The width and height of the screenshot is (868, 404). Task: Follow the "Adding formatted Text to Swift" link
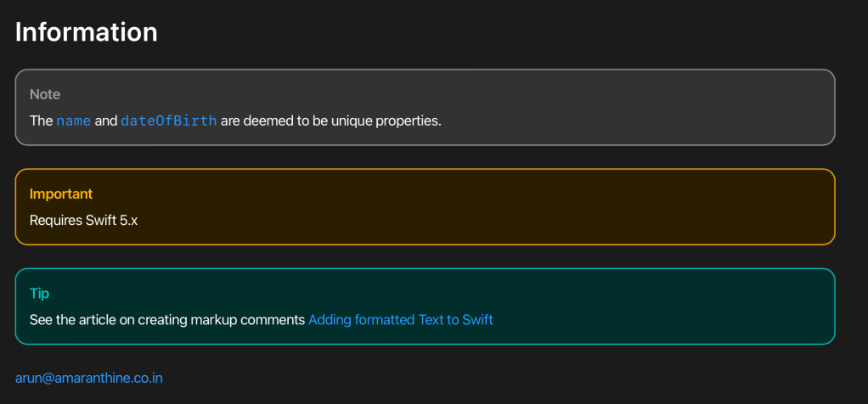[400, 320]
